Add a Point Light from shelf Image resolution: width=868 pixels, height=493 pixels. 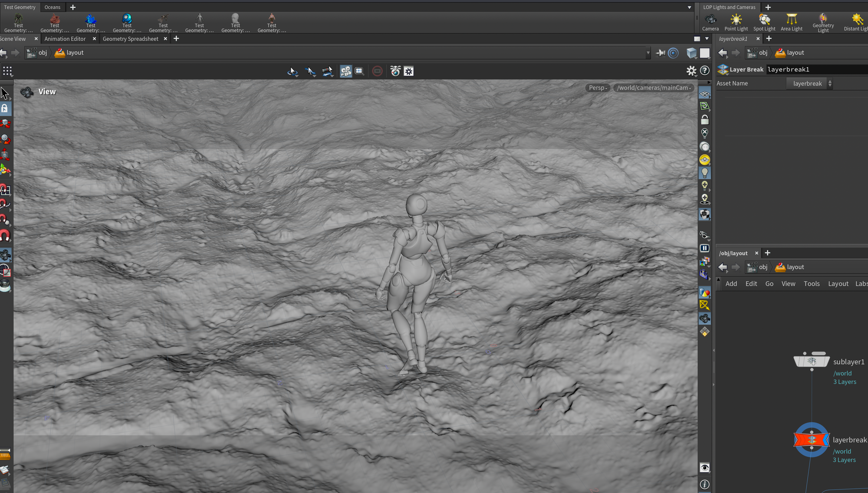pos(736,22)
